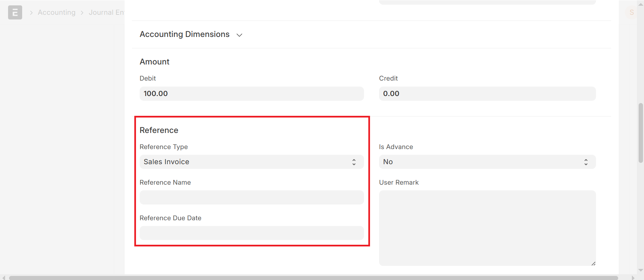Viewport: 644px width, 280px height.
Task: Click the User Remark resize handle
Action: pyautogui.click(x=593, y=264)
